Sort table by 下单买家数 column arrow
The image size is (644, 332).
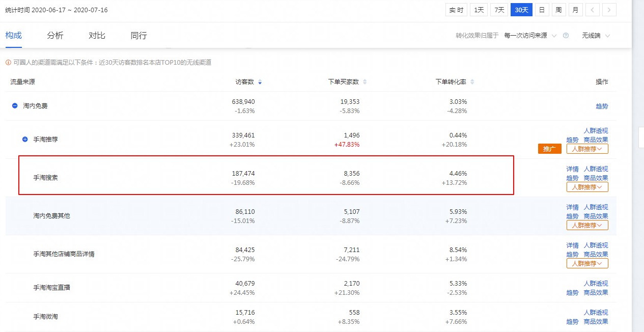(365, 82)
